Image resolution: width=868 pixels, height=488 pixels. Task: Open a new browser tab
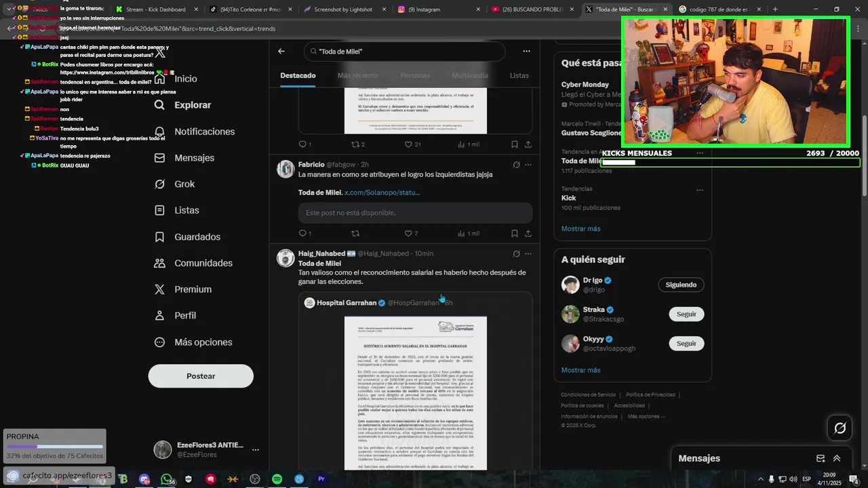click(x=775, y=9)
